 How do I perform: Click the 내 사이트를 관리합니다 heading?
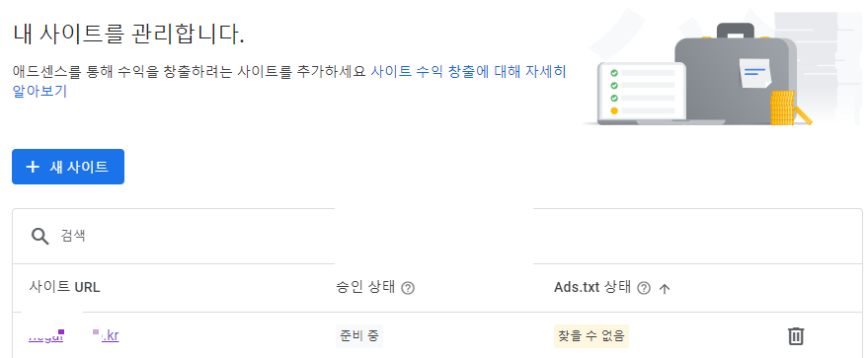[128, 35]
